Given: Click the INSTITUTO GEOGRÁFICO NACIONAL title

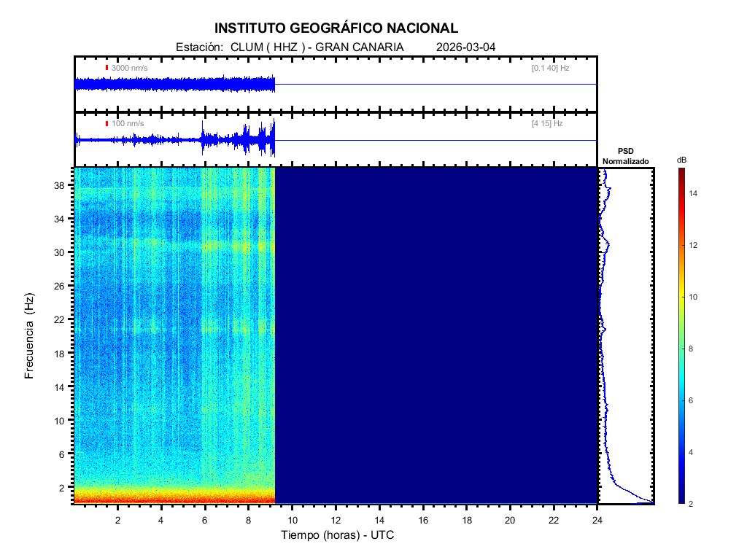Looking at the screenshot, I should point(336,28).
